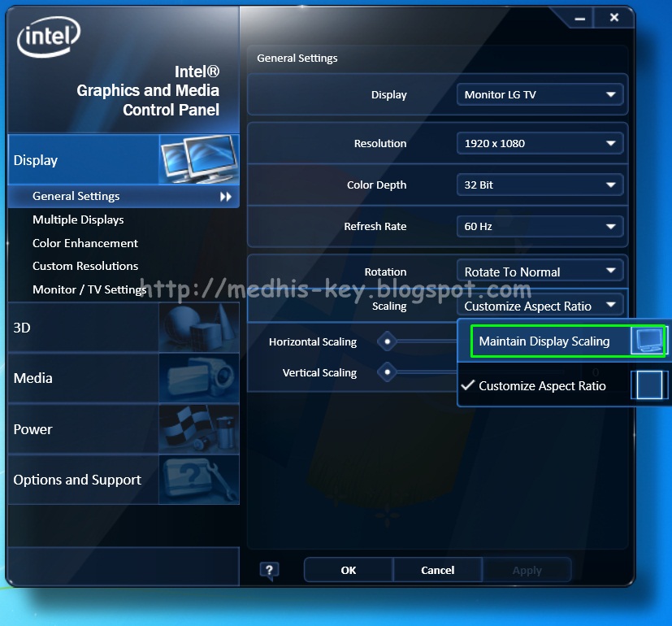
Task: Click the 3D shapes thumbnail icon
Action: (199, 328)
